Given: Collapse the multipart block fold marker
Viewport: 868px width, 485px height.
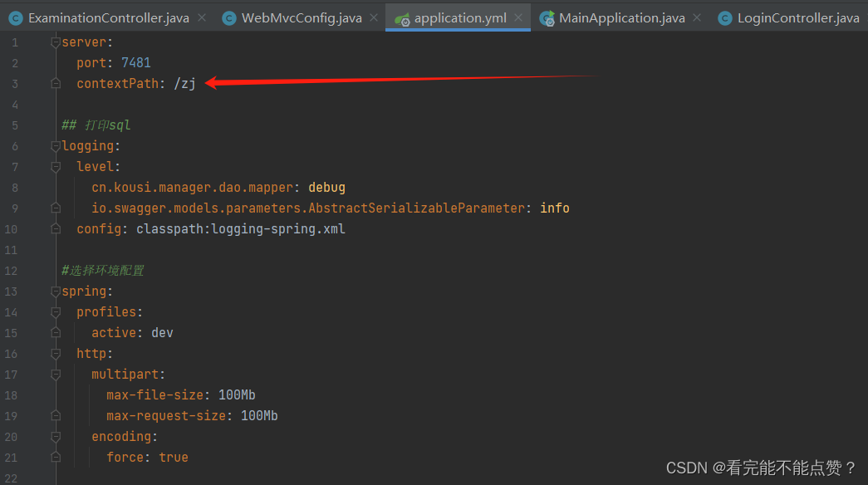Looking at the screenshot, I should 56,375.
